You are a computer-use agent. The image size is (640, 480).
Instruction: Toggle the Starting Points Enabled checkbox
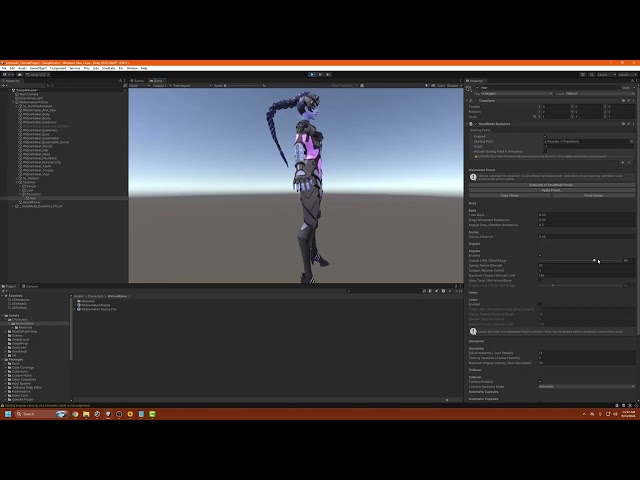tap(545, 136)
